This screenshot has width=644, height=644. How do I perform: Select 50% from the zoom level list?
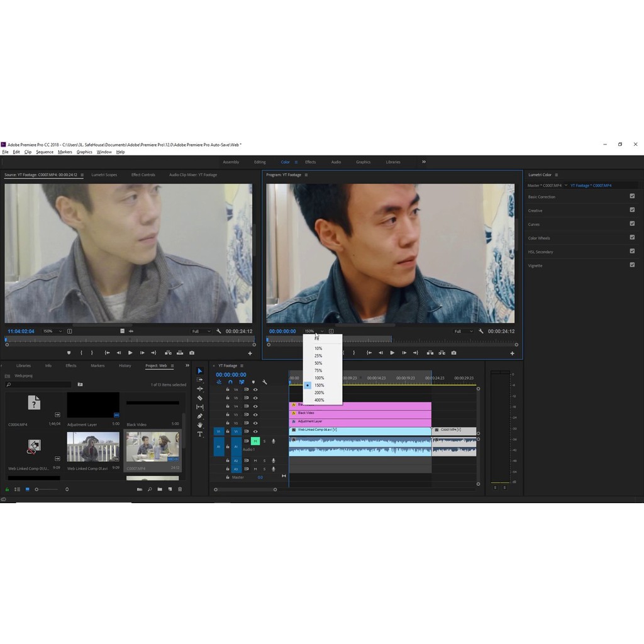[318, 363]
